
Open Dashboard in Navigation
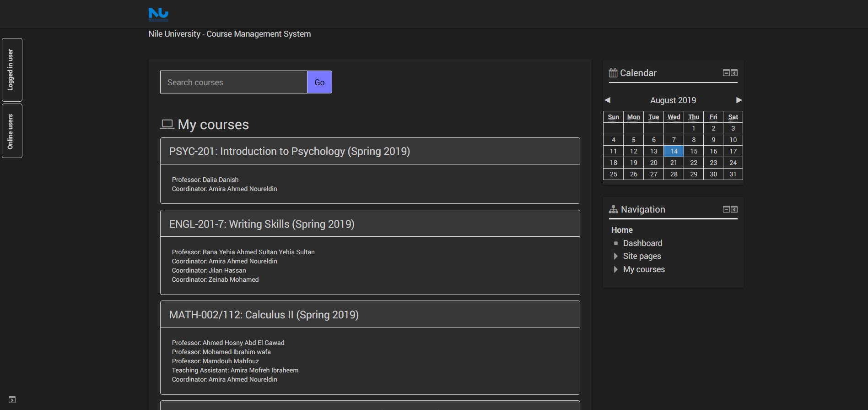tap(642, 243)
